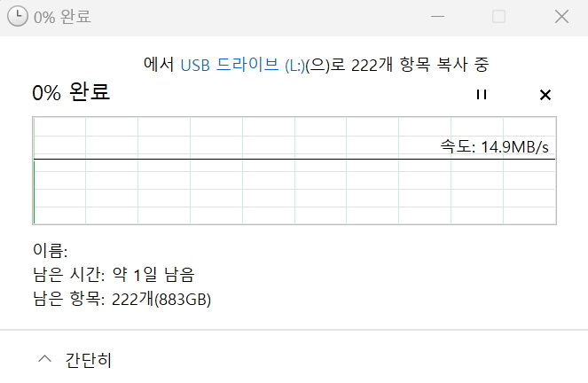
Task: Click the disabled maximize button
Action: 498,17
